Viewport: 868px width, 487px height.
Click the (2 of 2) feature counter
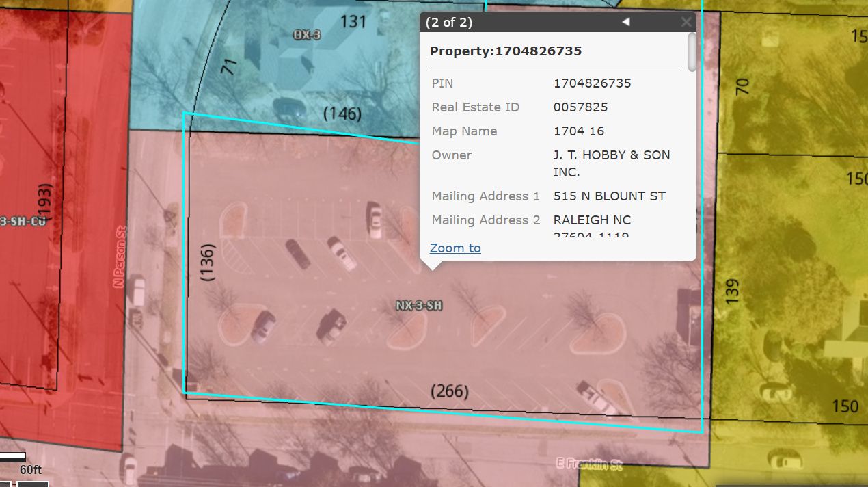coord(448,22)
